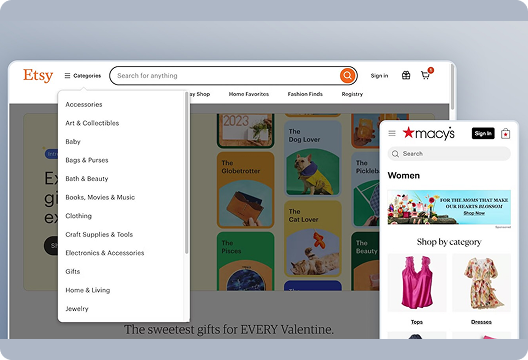
Task: Click Etsy Sign in link
Action: (x=379, y=76)
